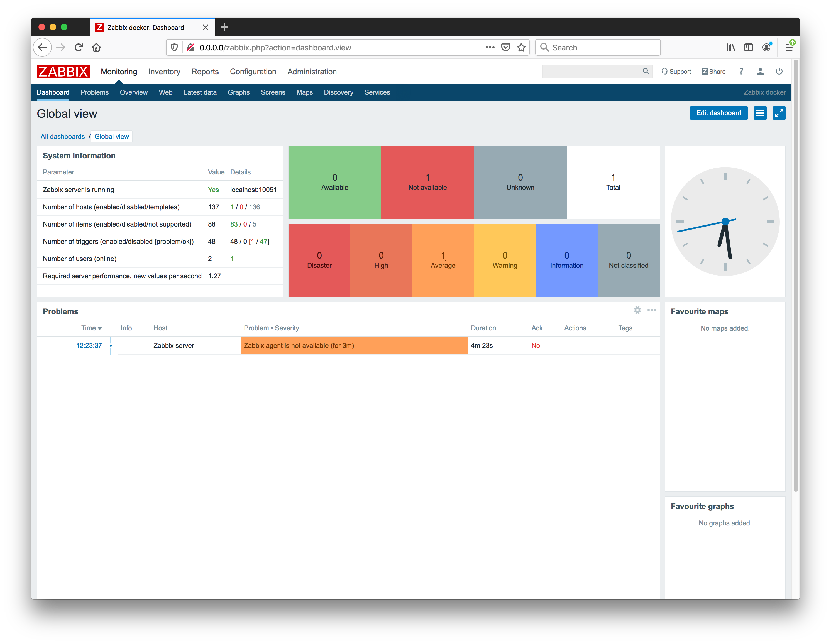The height and width of the screenshot is (644, 831).
Task: Switch to the Overview submenu tab
Action: tap(134, 92)
